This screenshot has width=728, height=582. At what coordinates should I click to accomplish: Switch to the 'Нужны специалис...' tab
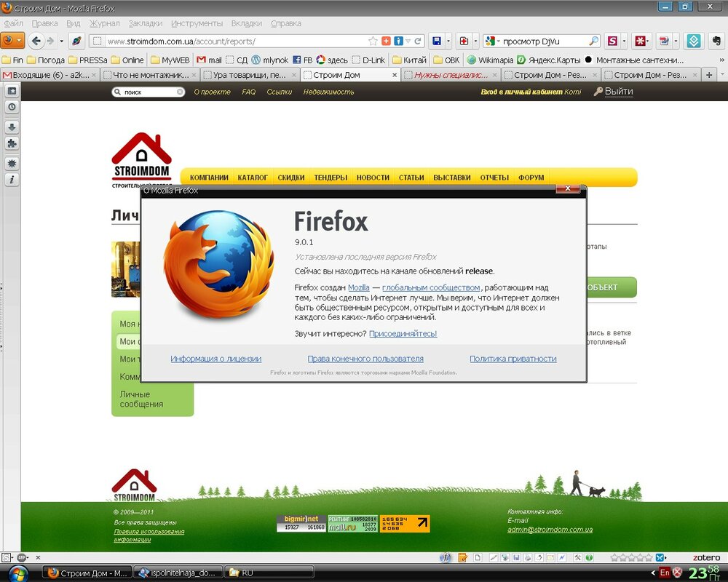[x=450, y=75]
